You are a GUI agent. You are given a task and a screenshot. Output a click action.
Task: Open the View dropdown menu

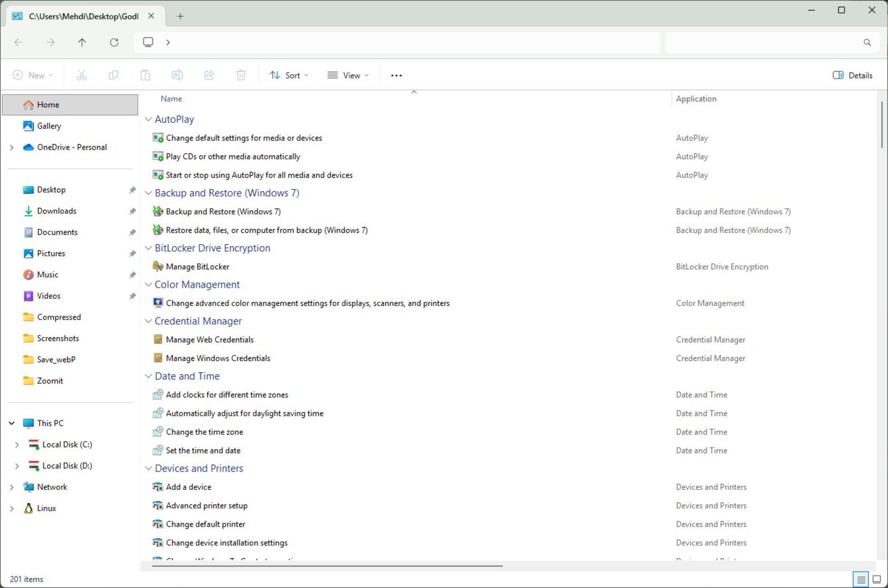[348, 75]
